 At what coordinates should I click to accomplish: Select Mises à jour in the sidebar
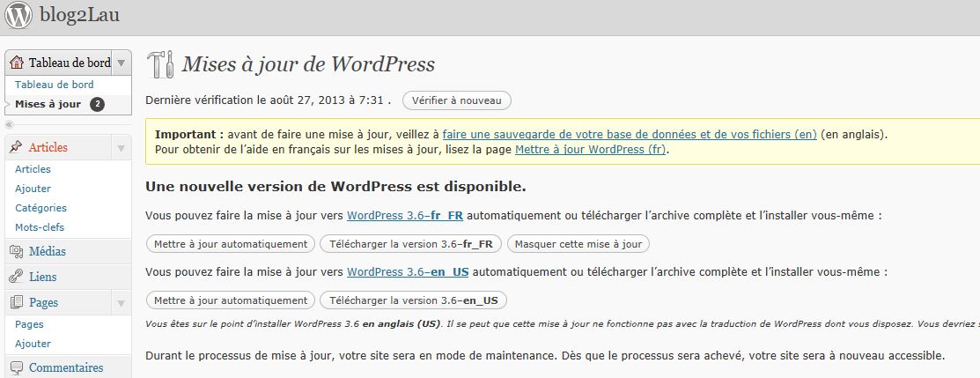coord(48,104)
